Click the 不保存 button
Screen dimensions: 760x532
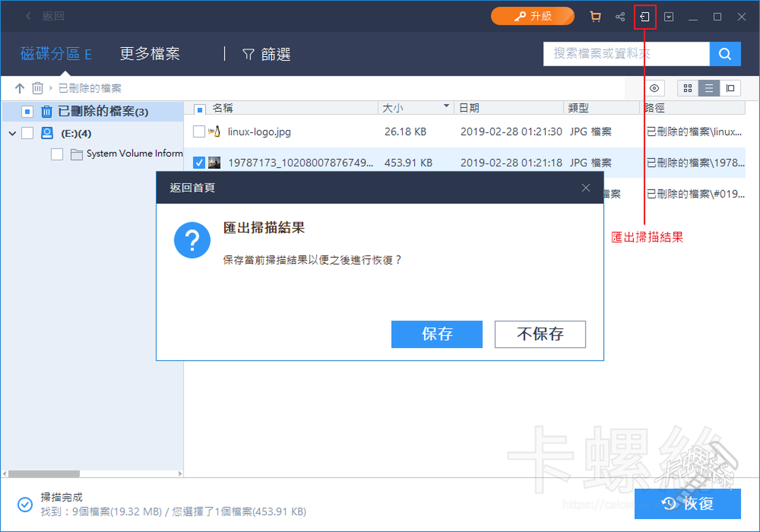(540, 334)
